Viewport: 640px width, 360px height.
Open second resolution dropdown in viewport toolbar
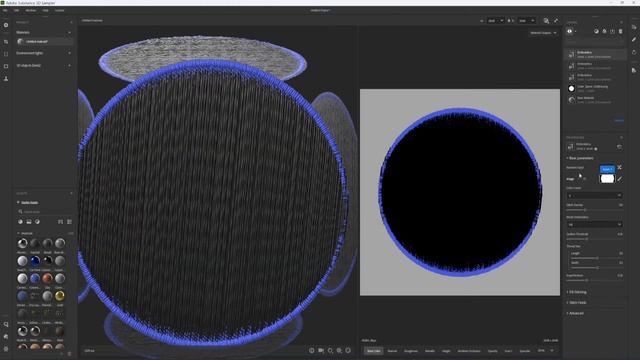pos(526,20)
